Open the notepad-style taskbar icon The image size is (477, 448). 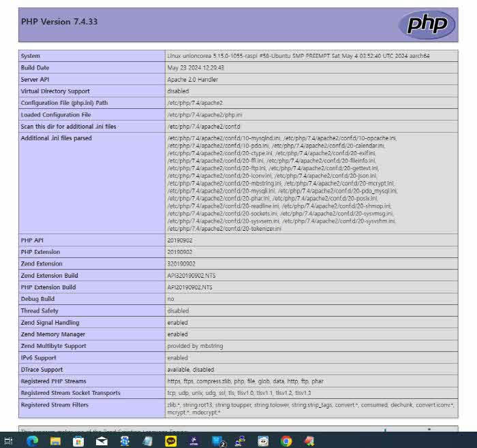tap(148, 441)
